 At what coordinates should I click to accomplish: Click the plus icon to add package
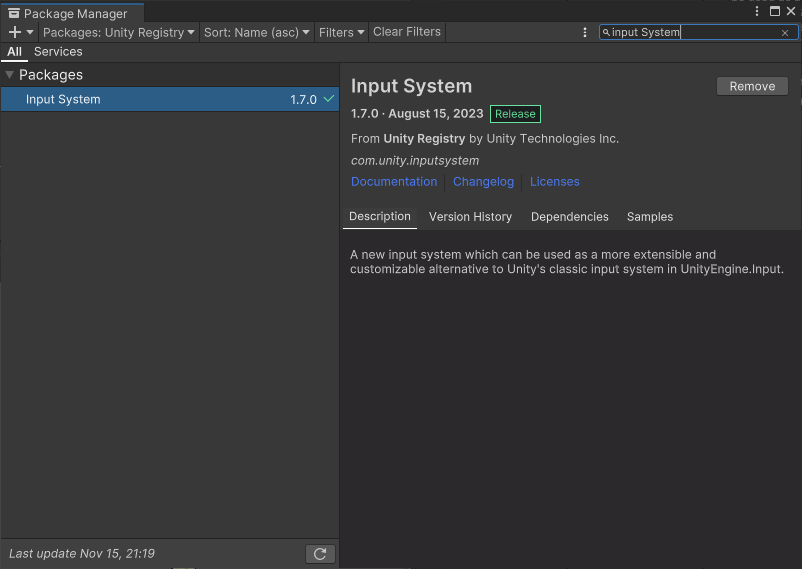tap(14, 32)
